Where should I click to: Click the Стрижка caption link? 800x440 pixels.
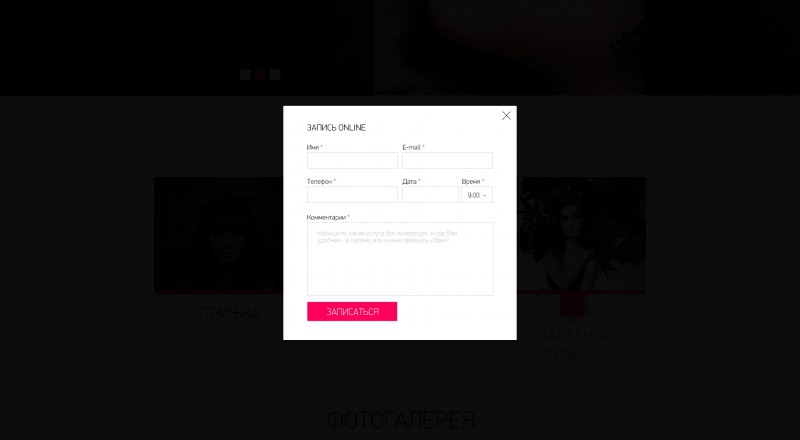(227, 313)
